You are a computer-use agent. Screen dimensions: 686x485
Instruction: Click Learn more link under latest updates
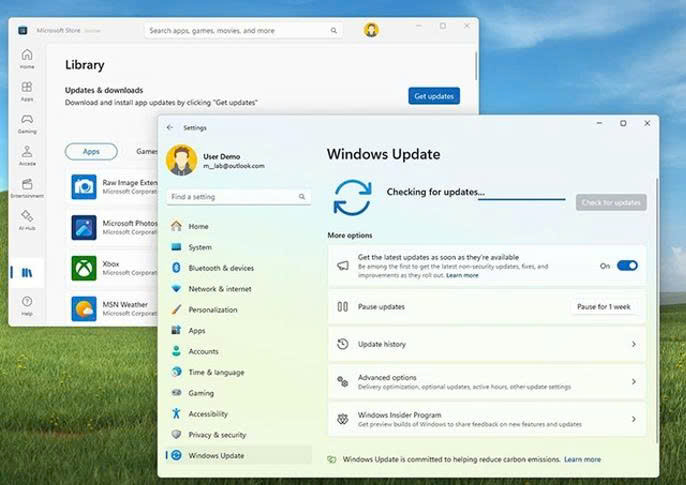[x=462, y=275]
